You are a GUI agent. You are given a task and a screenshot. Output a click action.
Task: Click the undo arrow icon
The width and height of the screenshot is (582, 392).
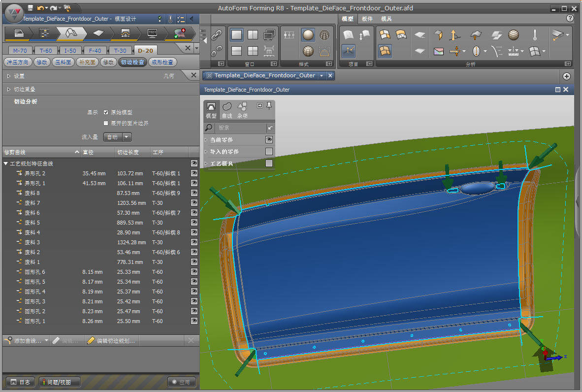tap(40, 8)
